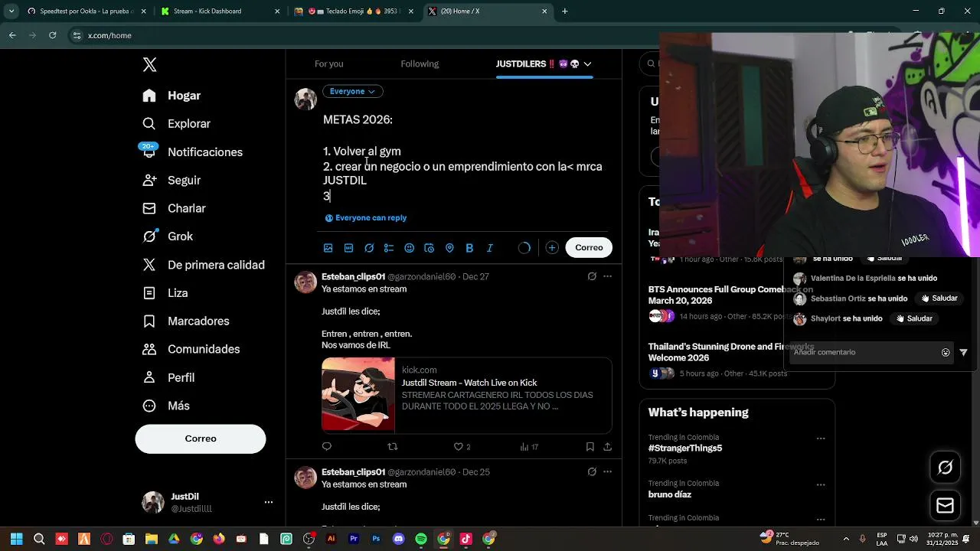Bookmark the Dec 27 post
The width and height of the screenshot is (980, 551).
click(x=590, y=446)
